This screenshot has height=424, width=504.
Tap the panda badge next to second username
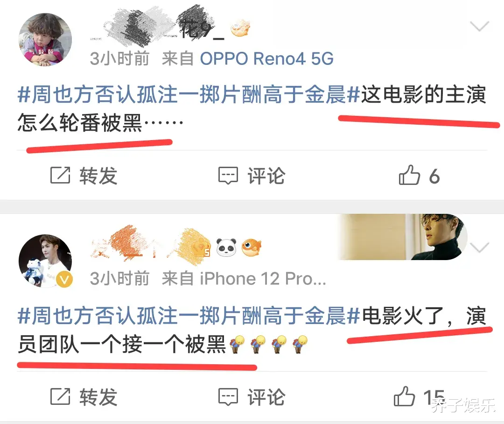point(226,247)
